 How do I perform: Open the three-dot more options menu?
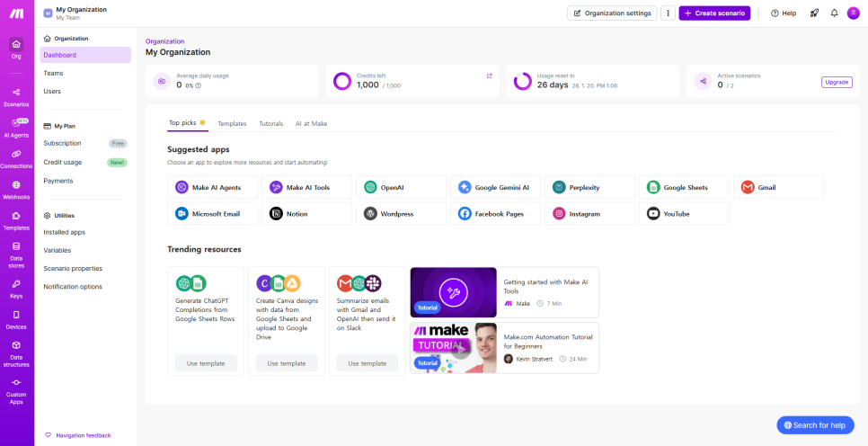tap(668, 13)
